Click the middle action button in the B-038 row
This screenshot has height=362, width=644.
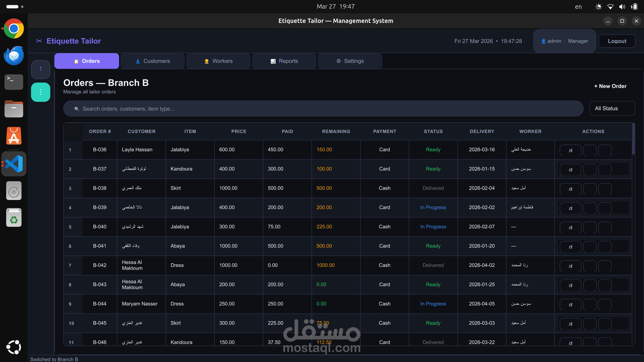pyautogui.click(x=590, y=189)
